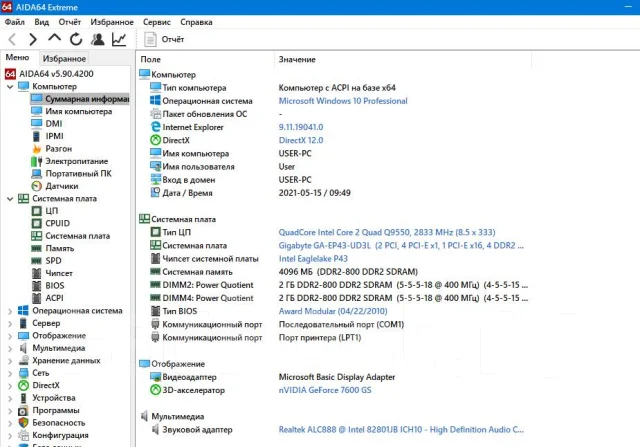Switch to the Избранное tab
This screenshot has width=640, height=447.
(x=64, y=59)
